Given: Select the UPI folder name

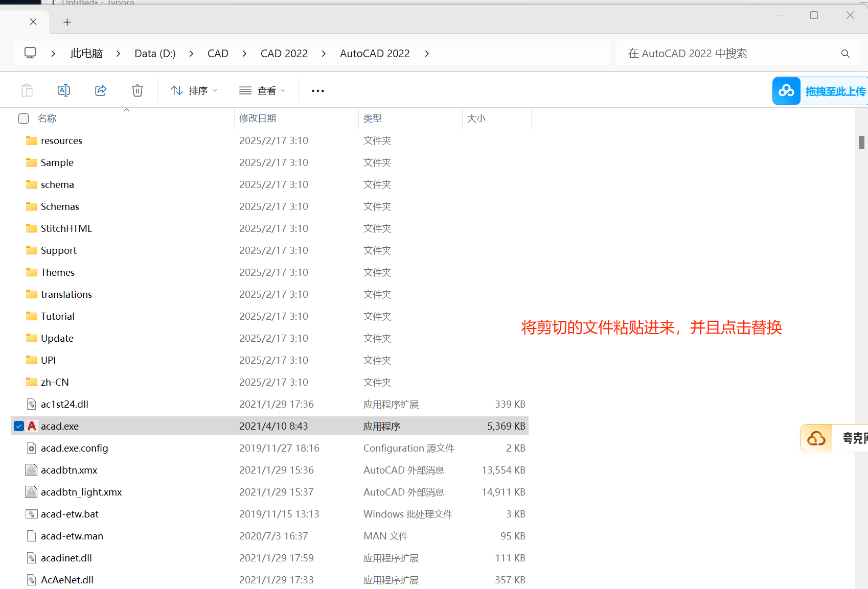Looking at the screenshot, I should [49, 360].
